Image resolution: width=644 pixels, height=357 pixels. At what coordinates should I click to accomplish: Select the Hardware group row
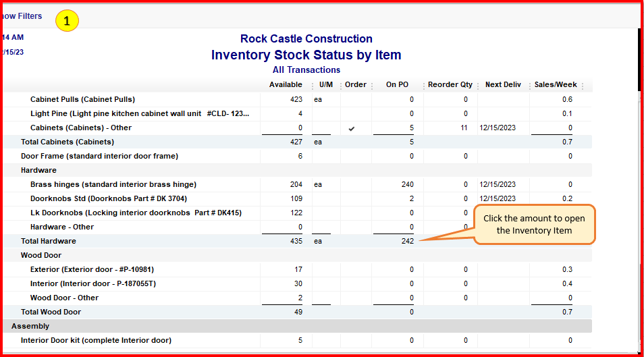tap(297, 170)
